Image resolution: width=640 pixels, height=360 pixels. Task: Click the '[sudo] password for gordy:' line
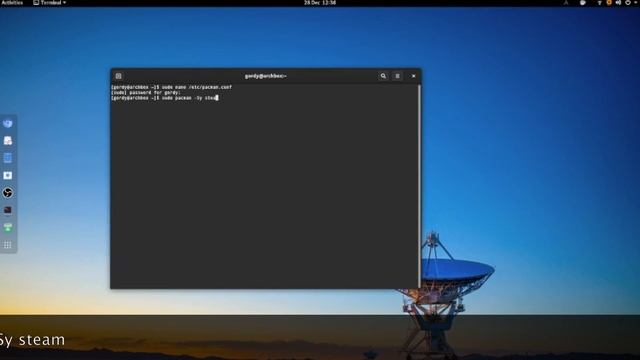(x=146, y=93)
